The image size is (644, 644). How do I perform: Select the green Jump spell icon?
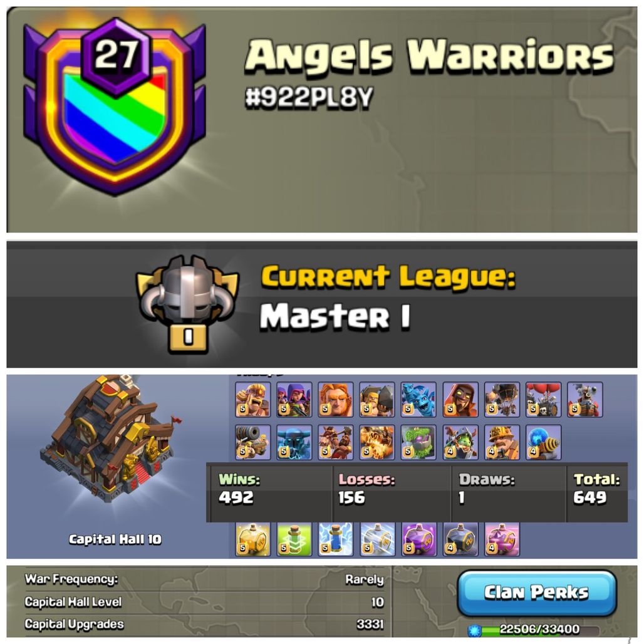(294, 539)
